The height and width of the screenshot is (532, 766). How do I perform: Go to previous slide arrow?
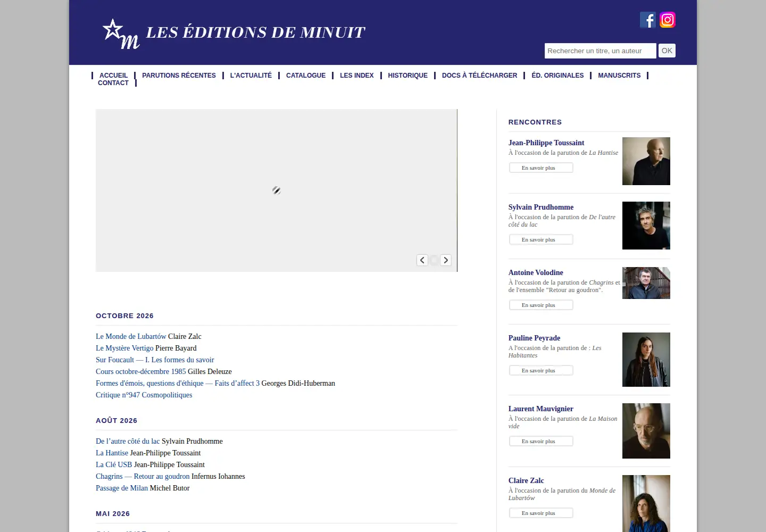(x=422, y=260)
